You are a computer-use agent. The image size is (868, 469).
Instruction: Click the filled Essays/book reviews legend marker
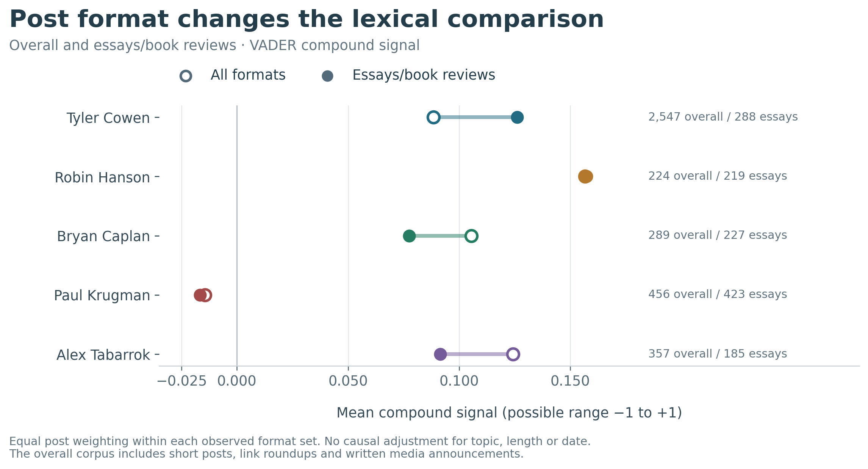click(x=327, y=76)
